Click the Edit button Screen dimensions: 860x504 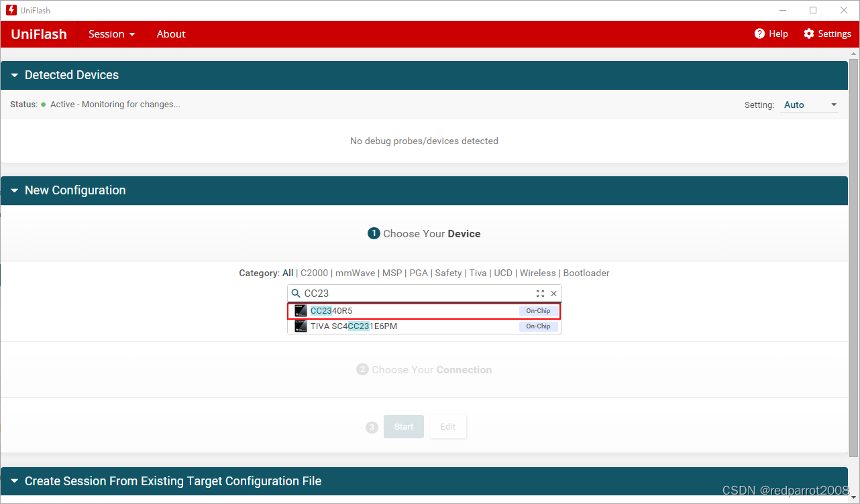[448, 427]
